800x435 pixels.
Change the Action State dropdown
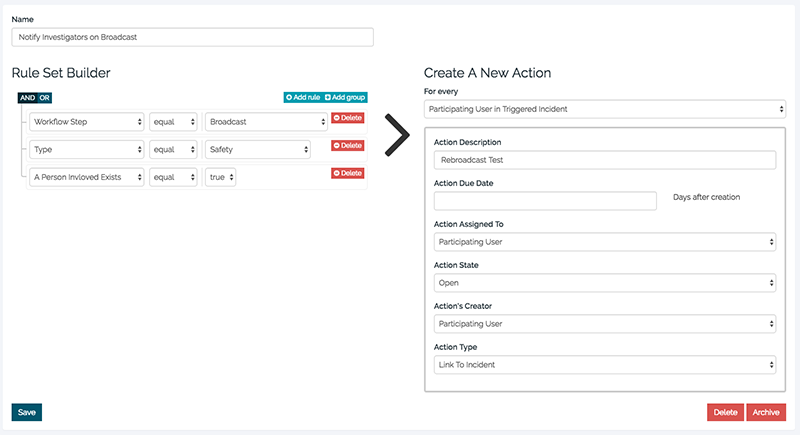(x=605, y=283)
